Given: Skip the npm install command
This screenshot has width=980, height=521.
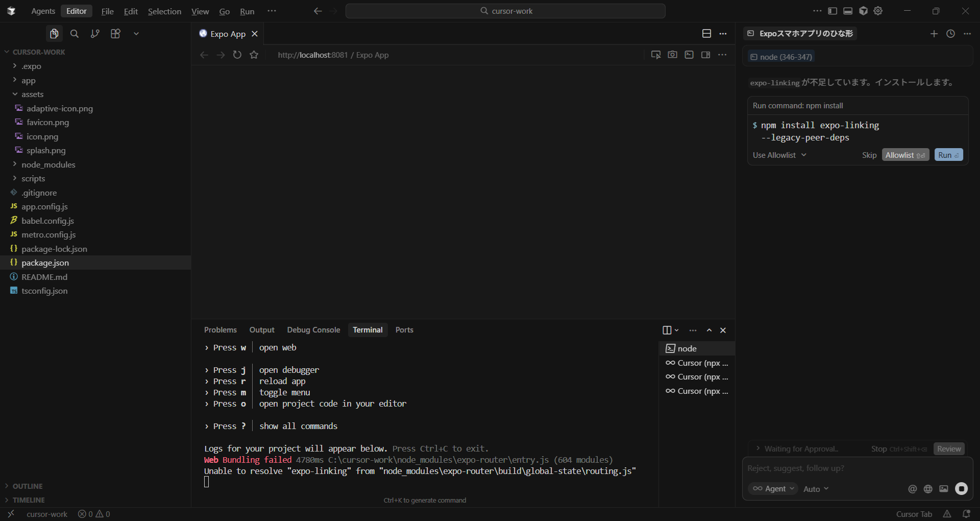Looking at the screenshot, I should point(869,155).
